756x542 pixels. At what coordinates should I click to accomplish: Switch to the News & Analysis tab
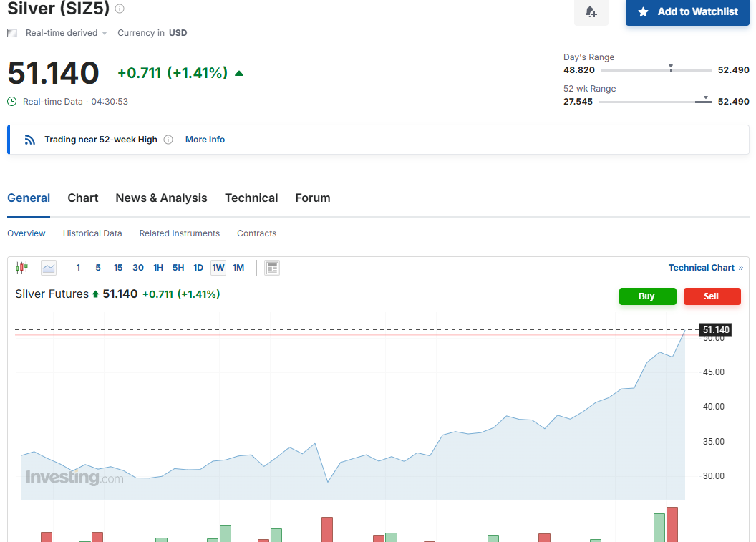(x=161, y=198)
